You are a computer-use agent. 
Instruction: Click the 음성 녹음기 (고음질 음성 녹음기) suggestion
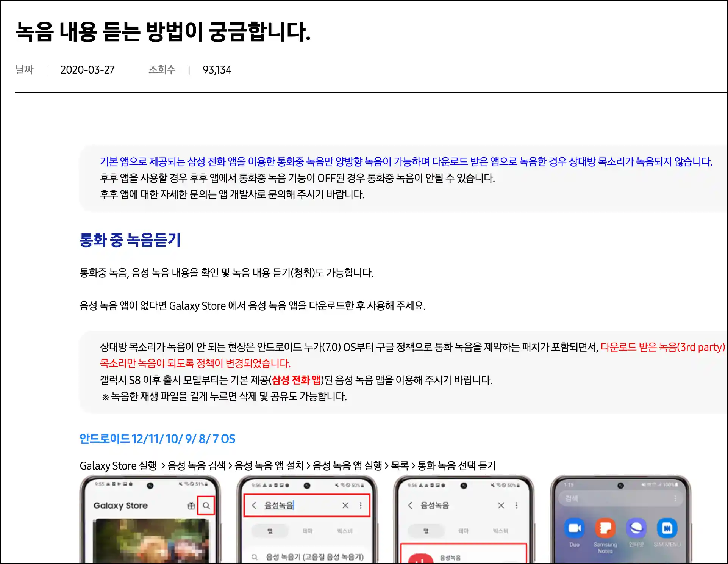[314, 557]
